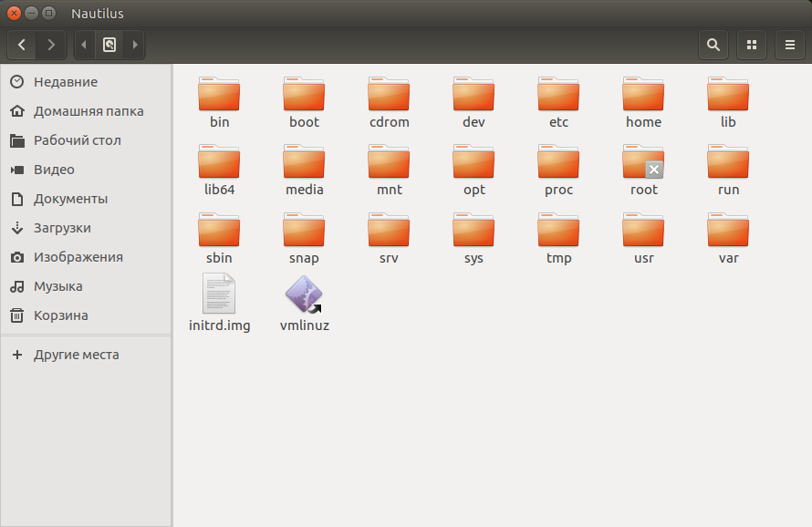Open the Видео sidebar location
Image resolution: width=812 pixels, height=527 pixels.
[x=57, y=170]
